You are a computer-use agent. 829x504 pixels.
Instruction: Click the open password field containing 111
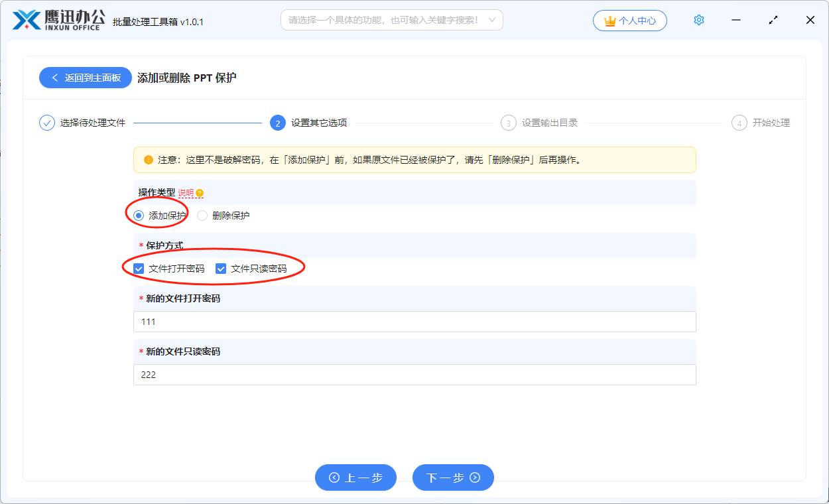point(414,322)
